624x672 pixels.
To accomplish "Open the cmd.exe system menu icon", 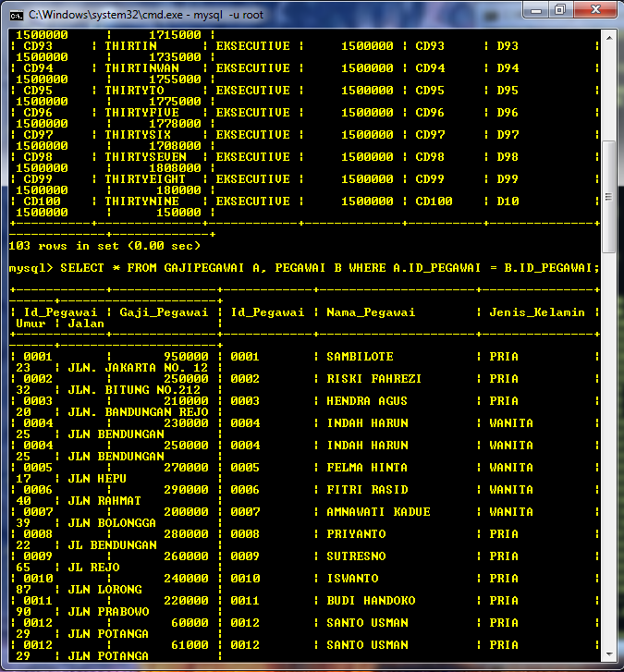I will [17, 15].
